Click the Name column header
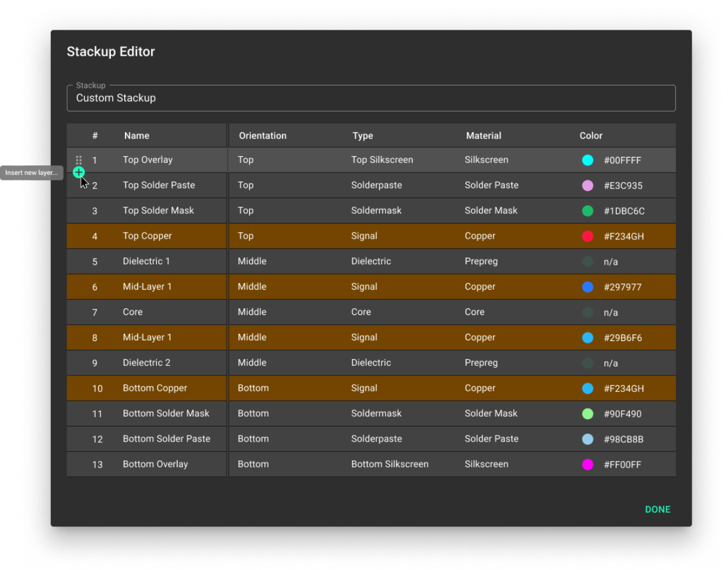This screenshot has width=728, height=570. coord(136,136)
